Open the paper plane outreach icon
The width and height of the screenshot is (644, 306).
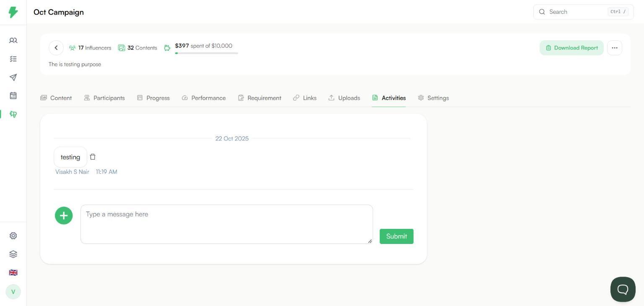(x=13, y=78)
